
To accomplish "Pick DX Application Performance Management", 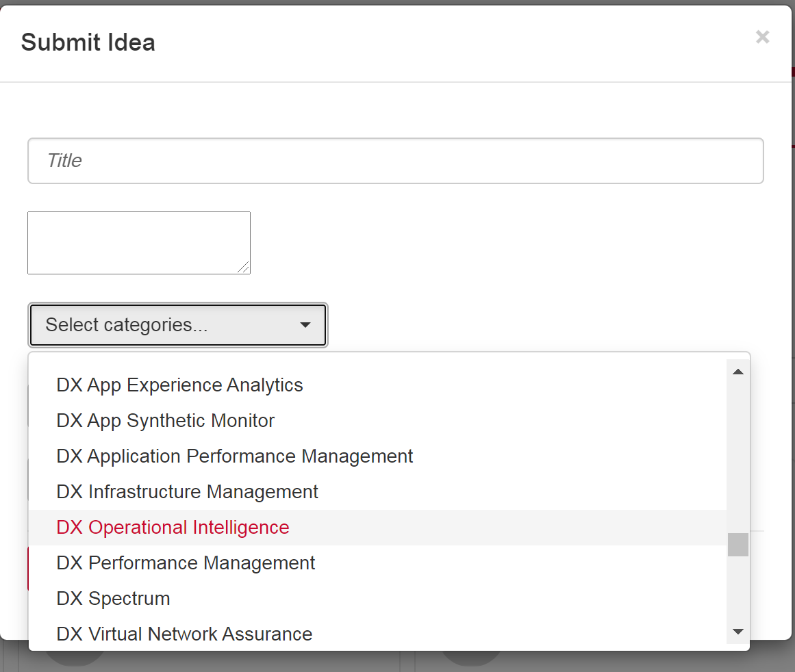I will pos(235,456).
